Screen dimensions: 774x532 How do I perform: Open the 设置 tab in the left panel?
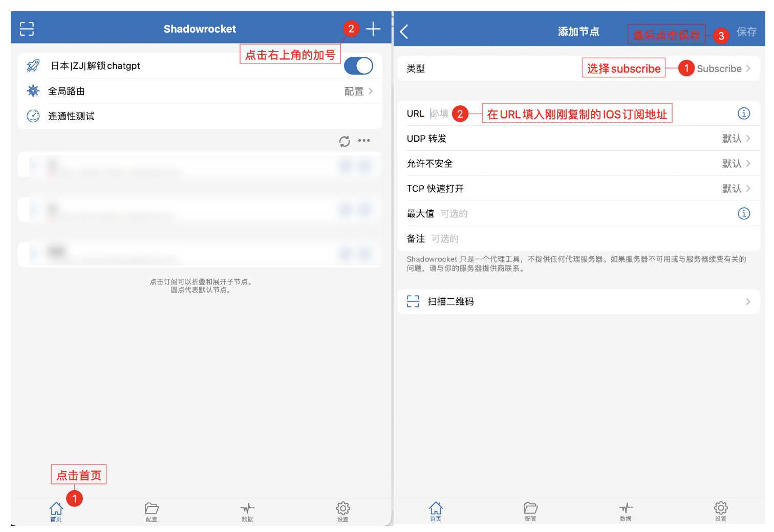pyautogui.click(x=343, y=512)
